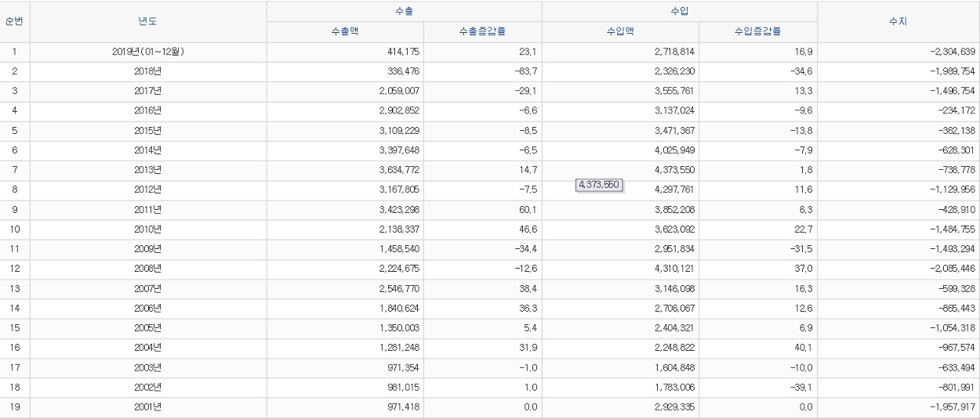Select the 2011년 year cell
Screen dimensions: 980x419
click(x=148, y=210)
